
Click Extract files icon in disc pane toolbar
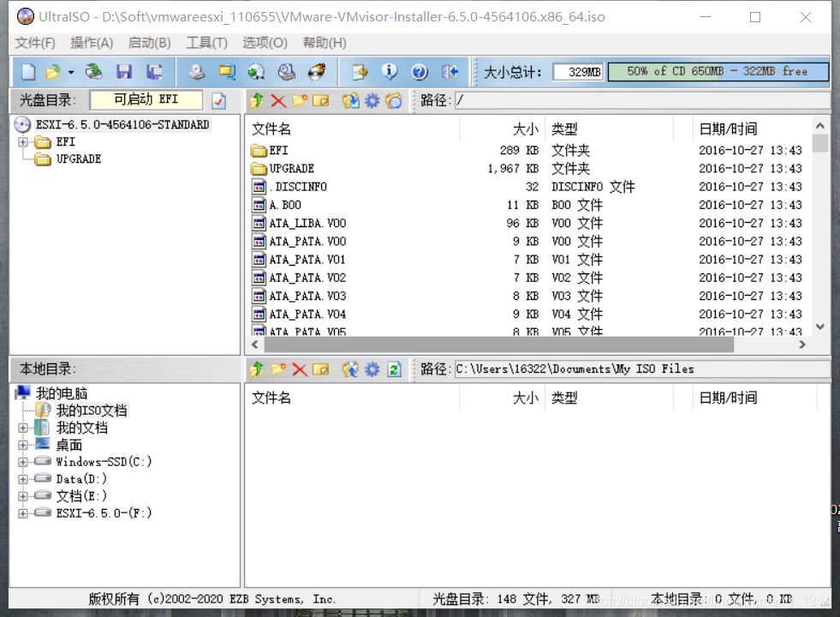coord(351,101)
